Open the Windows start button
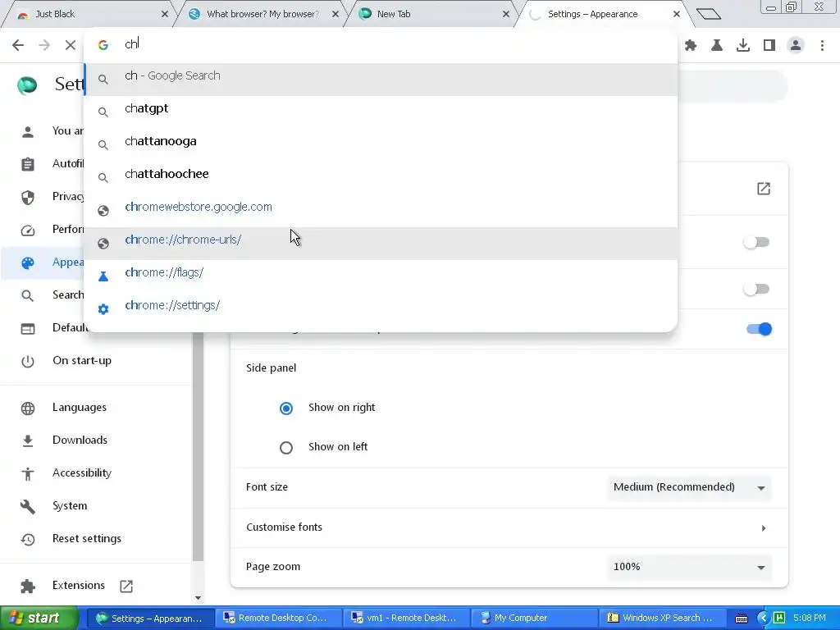The width and height of the screenshot is (840, 630). 39,619
